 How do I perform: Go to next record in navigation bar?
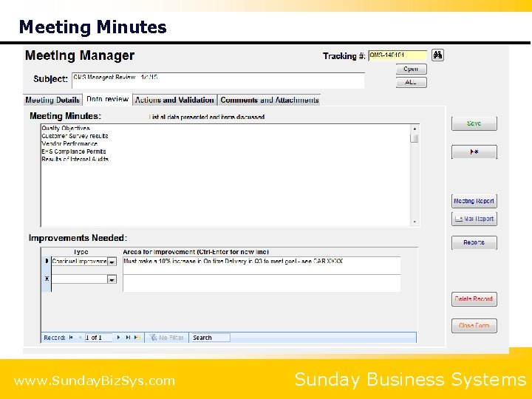click(x=118, y=338)
